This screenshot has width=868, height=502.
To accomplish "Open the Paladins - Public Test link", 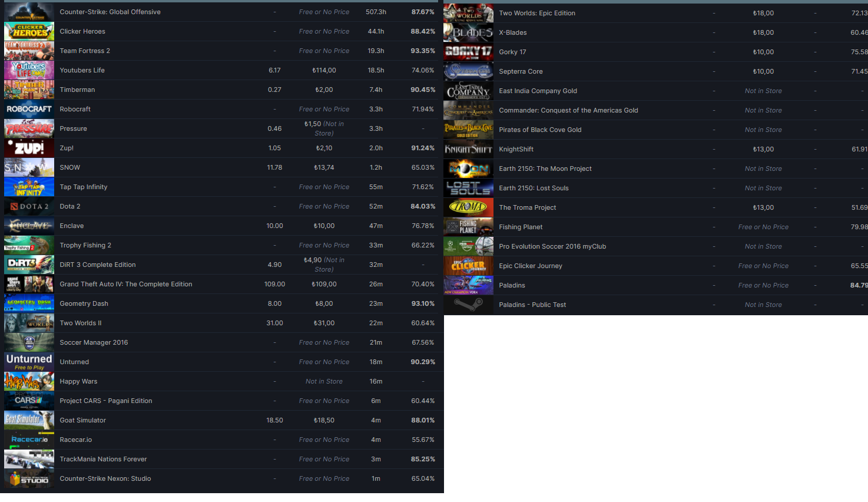I will tap(532, 305).
